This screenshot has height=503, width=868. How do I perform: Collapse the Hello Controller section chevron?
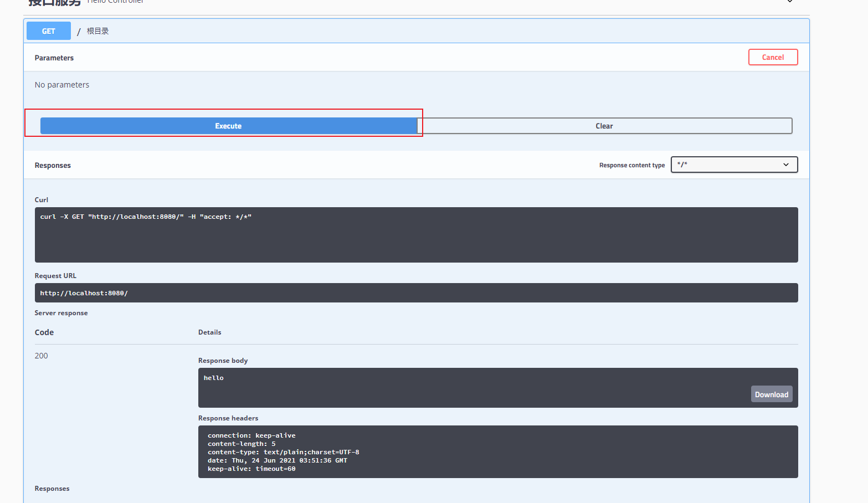tap(790, 2)
